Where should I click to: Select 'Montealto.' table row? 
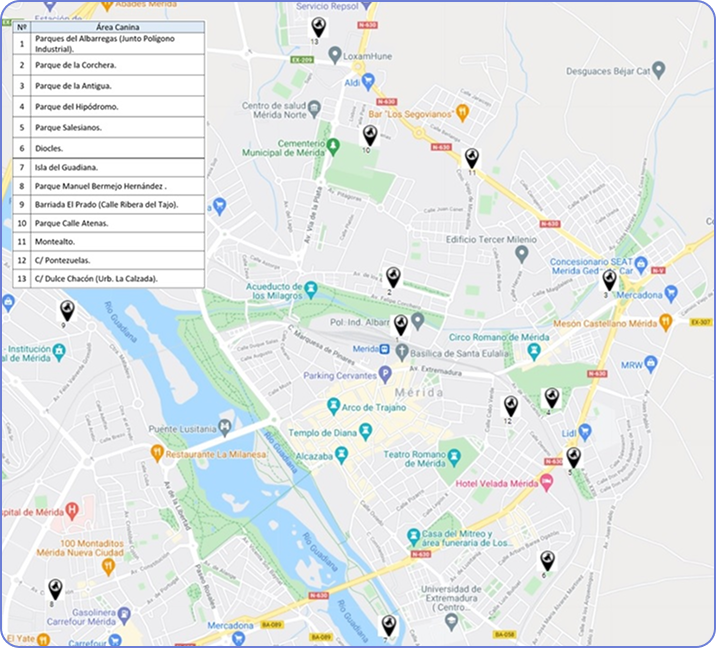point(109,242)
